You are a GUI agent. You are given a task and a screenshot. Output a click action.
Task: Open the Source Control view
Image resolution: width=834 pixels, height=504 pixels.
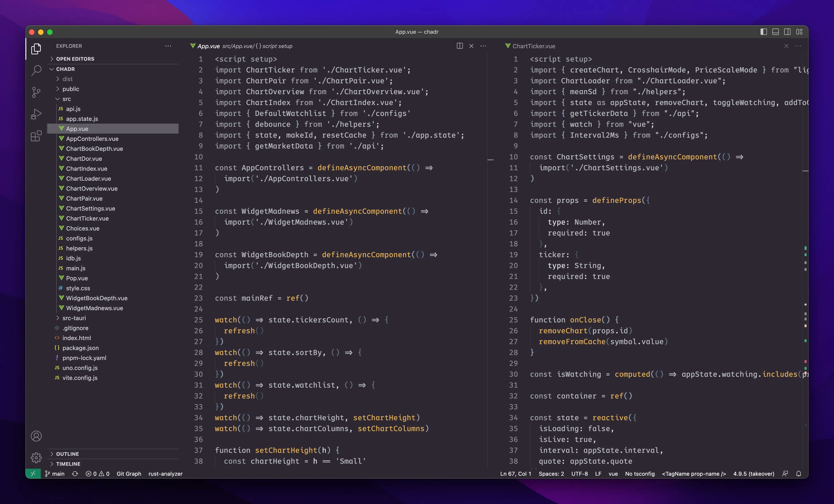click(36, 92)
